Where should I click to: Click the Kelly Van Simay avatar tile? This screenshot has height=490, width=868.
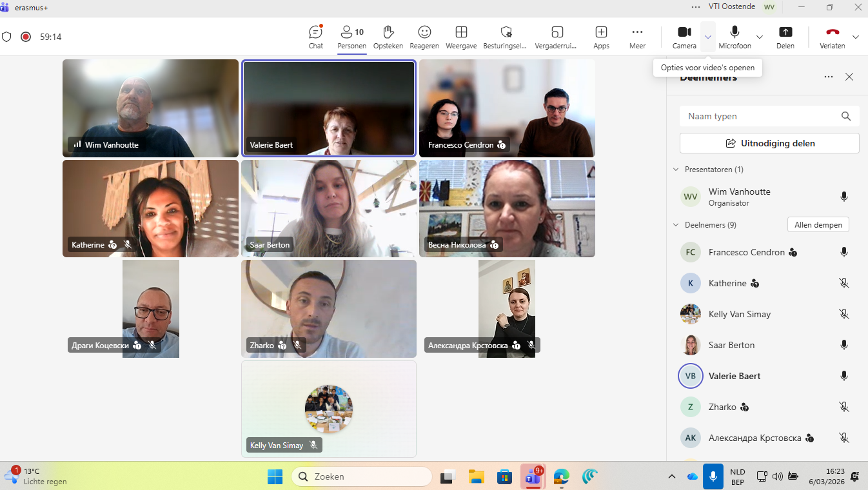329,409
